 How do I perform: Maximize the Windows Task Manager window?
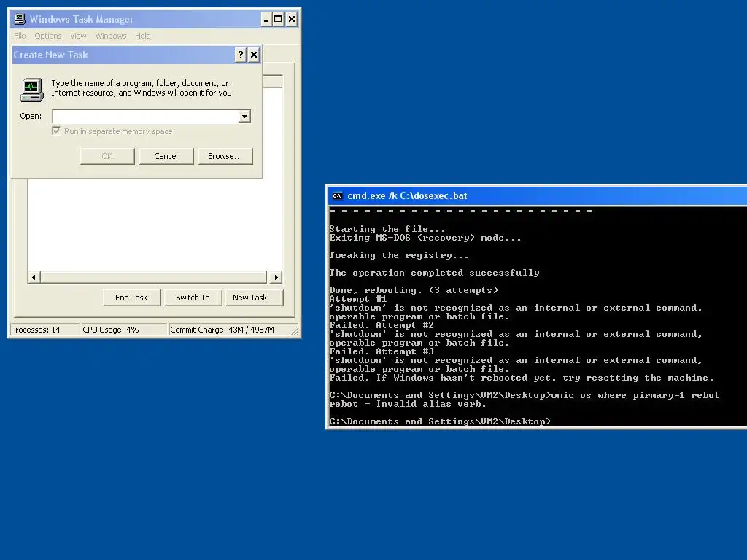click(x=278, y=20)
